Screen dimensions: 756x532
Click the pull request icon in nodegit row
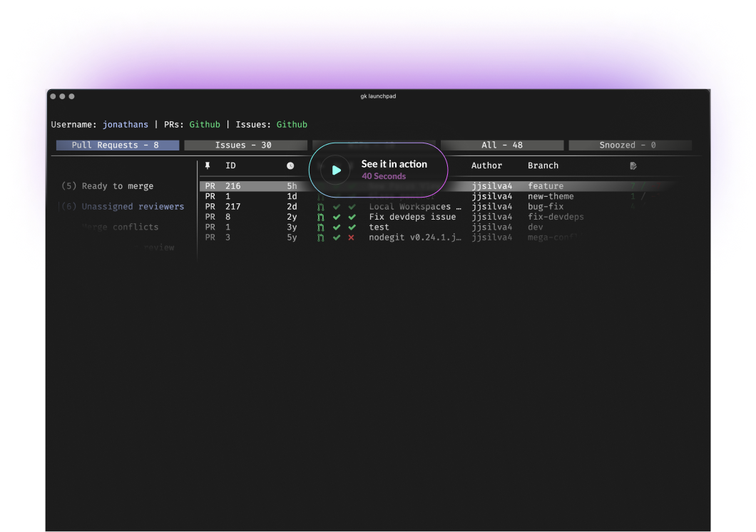(321, 237)
